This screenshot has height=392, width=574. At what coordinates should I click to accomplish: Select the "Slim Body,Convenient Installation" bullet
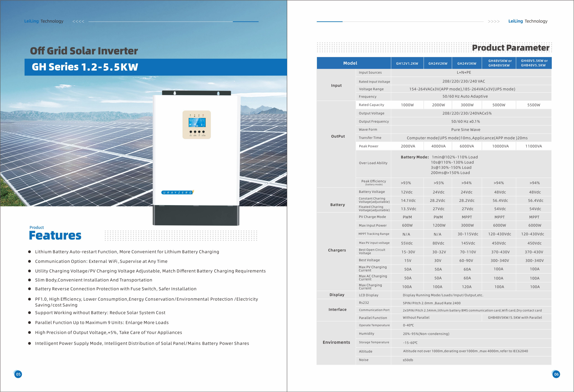[x=94, y=280]
